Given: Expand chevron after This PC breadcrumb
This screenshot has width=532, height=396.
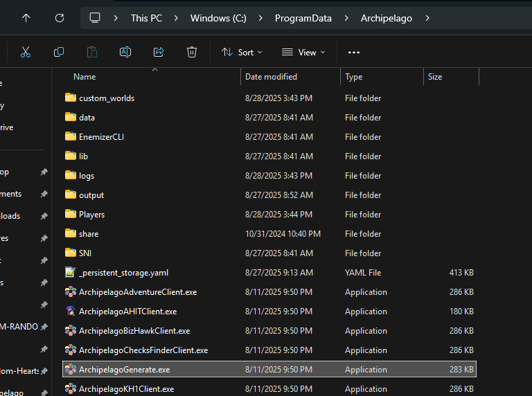Looking at the screenshot, I should (176, 18).
